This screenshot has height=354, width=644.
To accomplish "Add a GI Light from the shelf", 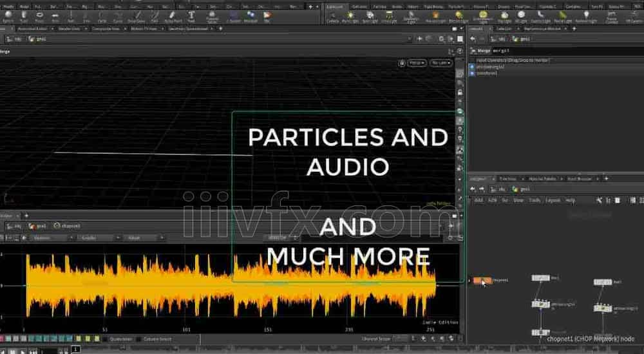I will coord(521,17).
